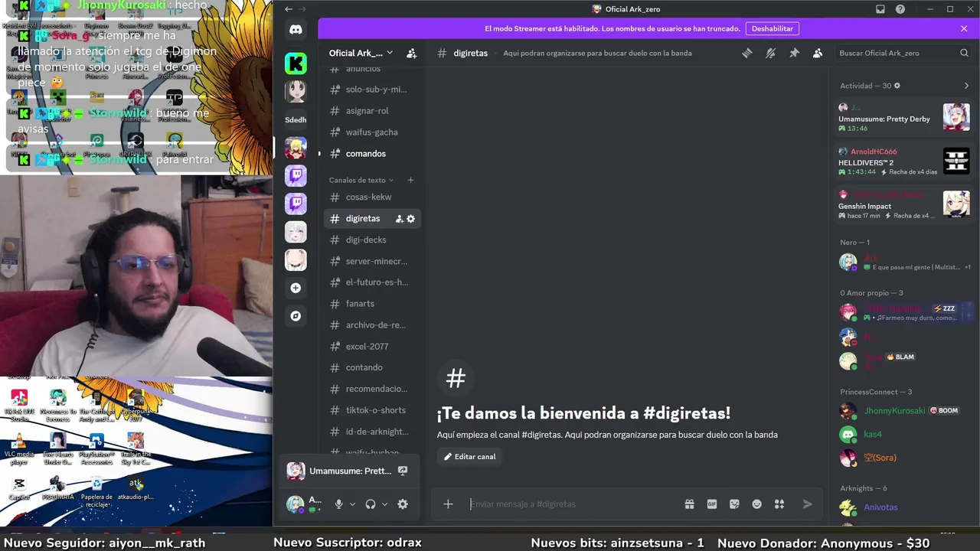Image resolution: width=980 pixels, height=551 pixels.
Task: View kas4's member profile
Action: [x=903, y=435]
